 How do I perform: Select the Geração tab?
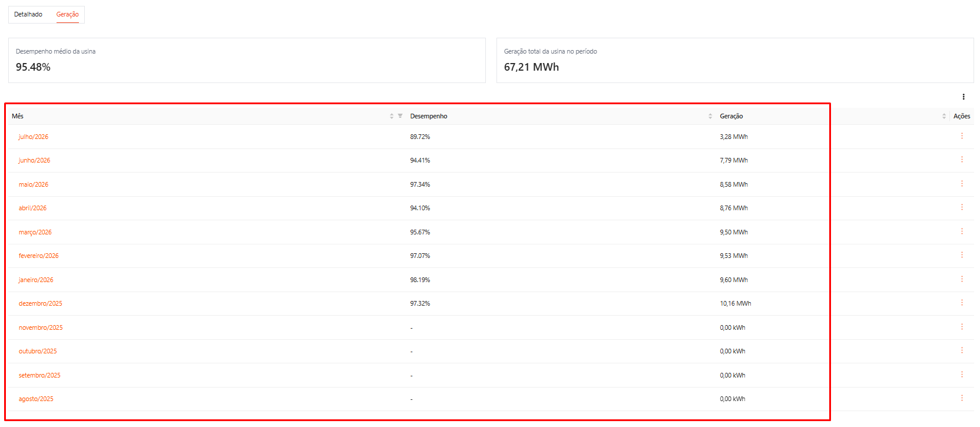[x=68, y=14]
